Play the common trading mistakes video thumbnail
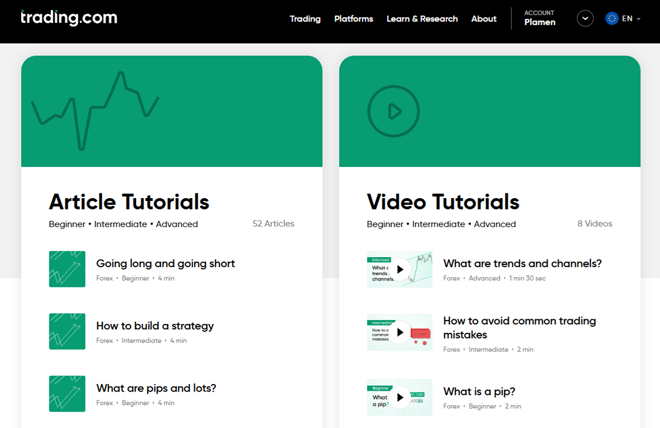This screenshot has height=428, width=660. point(399,332)
